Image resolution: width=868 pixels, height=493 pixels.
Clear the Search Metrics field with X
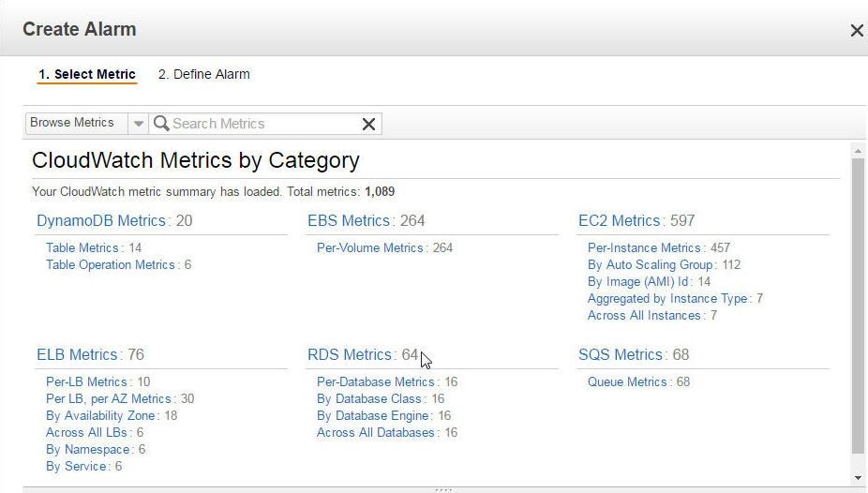368,124
